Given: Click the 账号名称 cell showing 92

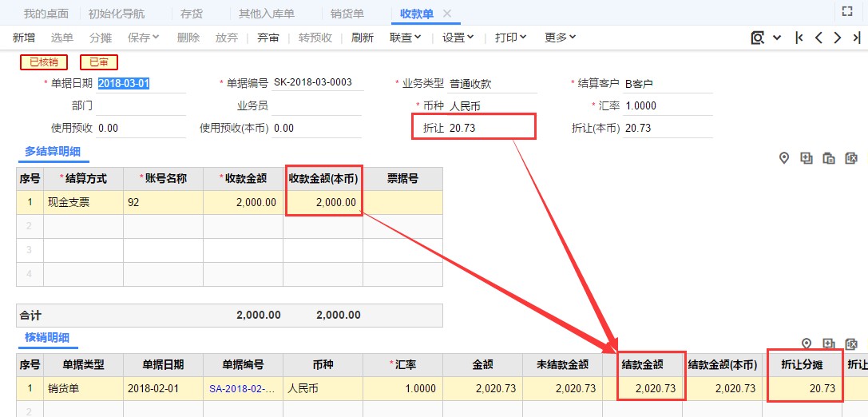Looking at the screenshot, I should [x=164, y=203].
